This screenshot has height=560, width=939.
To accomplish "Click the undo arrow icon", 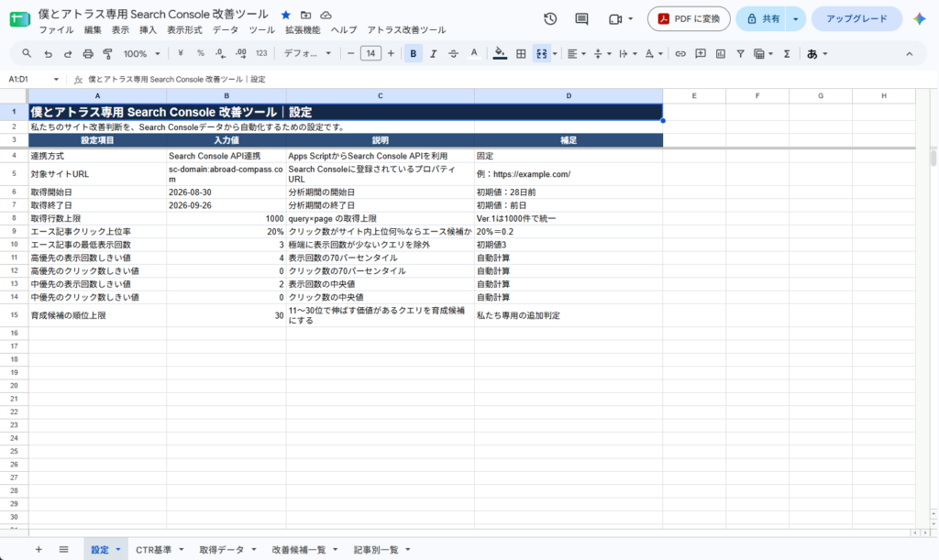I will 48,54.
